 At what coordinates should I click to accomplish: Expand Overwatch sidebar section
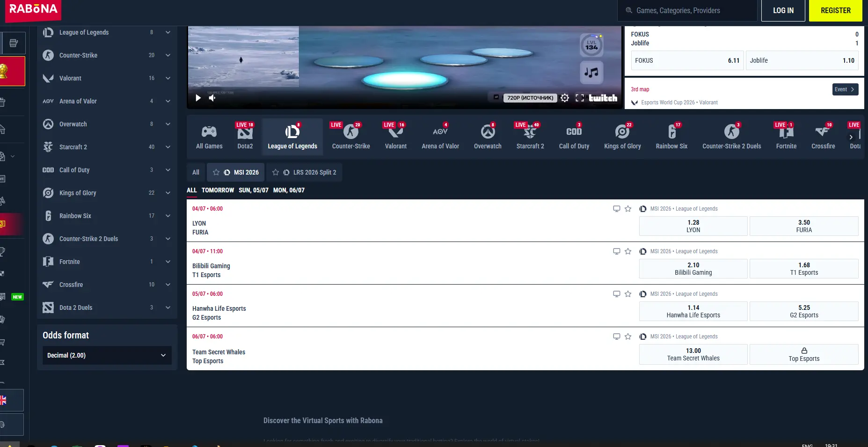coord(168,124)
